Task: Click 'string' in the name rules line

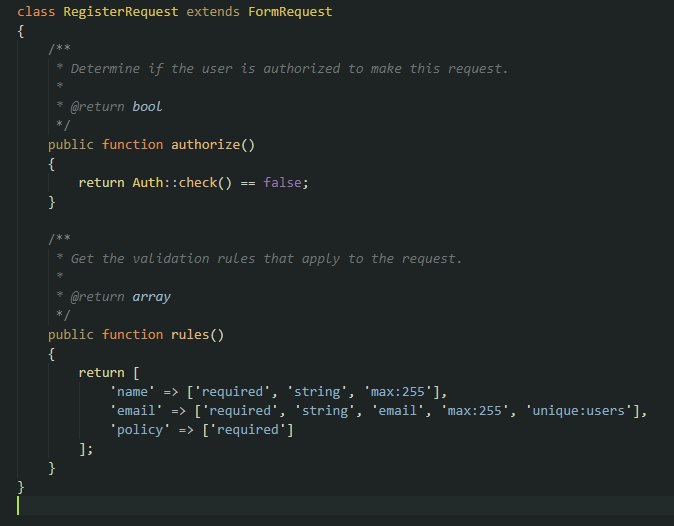Action: pyautogui.click(x=317, y=392)
